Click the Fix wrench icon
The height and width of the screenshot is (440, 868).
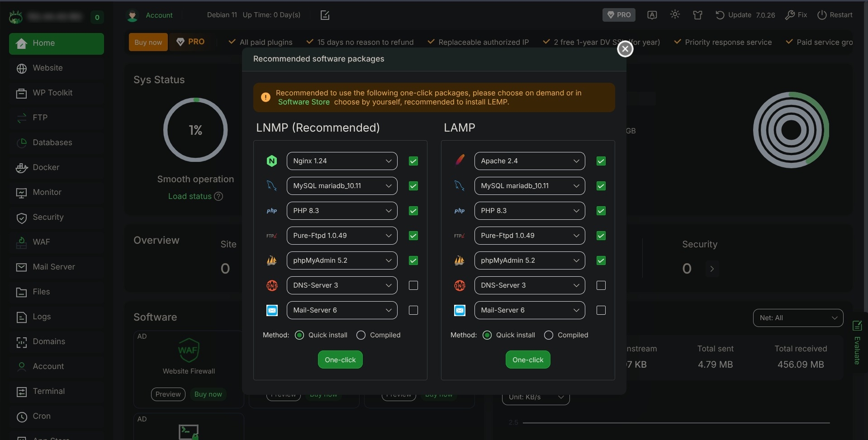tap(790, 15)
